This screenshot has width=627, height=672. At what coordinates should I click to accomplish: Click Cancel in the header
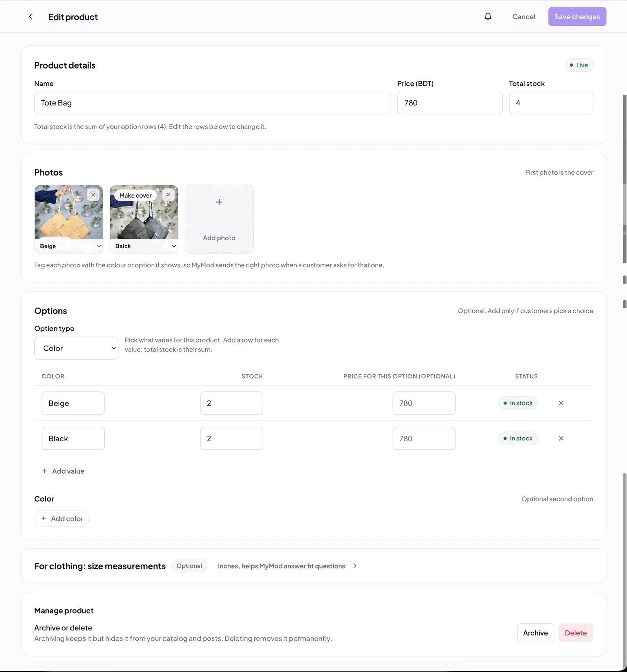pos(524,16)
